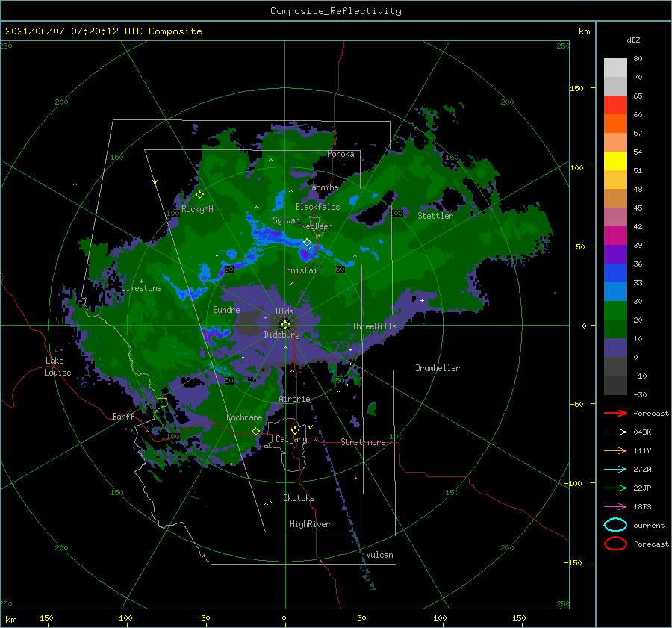The height and width of the screenshot is (628, 672).
Task: Click the ThreeHills city label
Action: click(375, 326)
